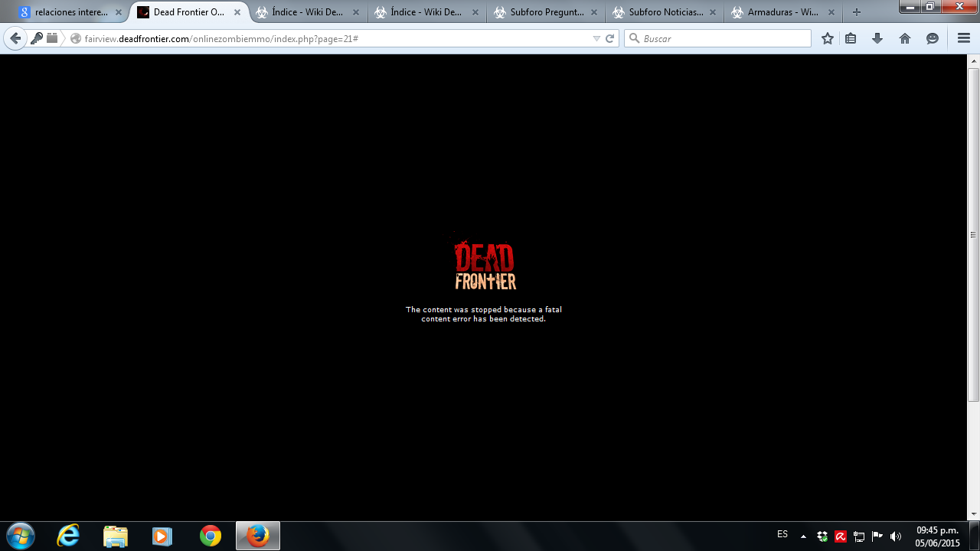
Task: Show hidden system tray icons
Action: pos(803,536)
